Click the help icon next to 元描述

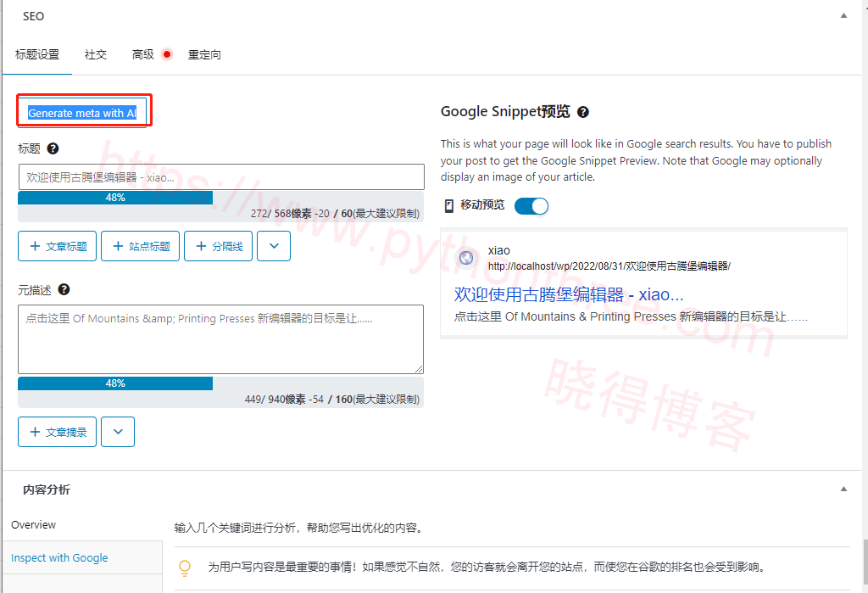[64, 289]
